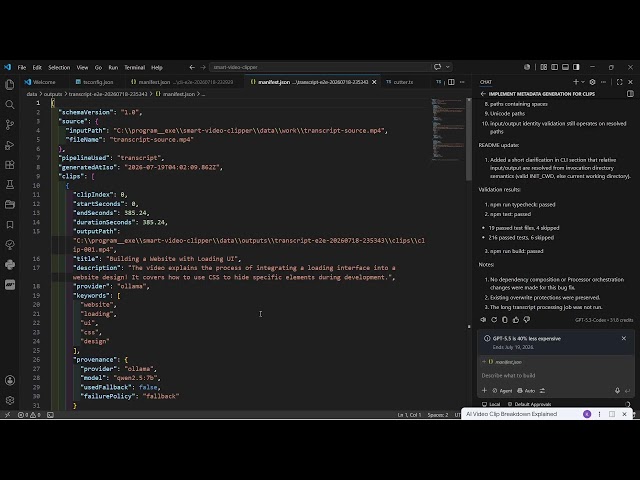Open the Accounts icon in activity bar
Image resolution: width=640 pixels, height=480 pixels.
[10, 380]
